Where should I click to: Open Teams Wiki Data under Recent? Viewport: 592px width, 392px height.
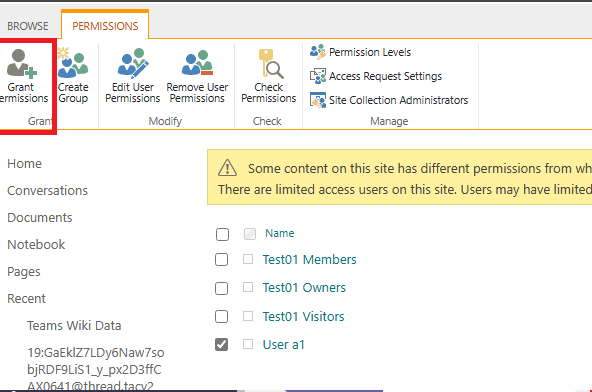point(74,326)
